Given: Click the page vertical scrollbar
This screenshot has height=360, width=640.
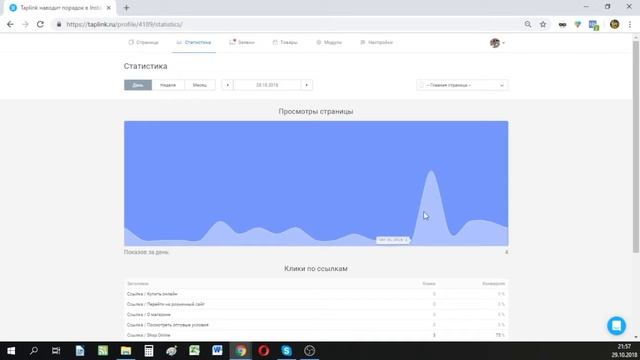Looking at the screenshot, I should pos(636,147).
